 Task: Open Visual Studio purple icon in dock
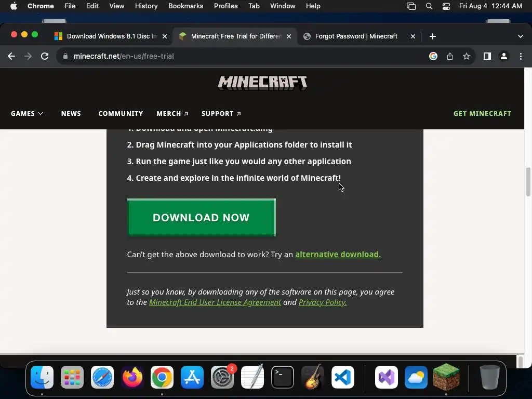(x=387, y=377)
